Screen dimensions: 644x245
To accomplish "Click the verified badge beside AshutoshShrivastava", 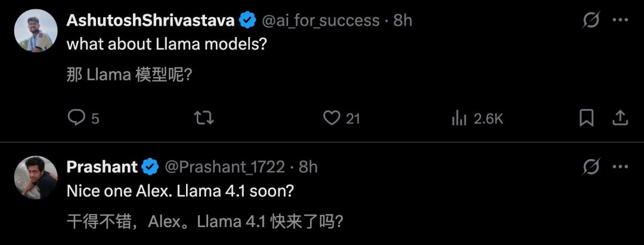I will [247, 20].
